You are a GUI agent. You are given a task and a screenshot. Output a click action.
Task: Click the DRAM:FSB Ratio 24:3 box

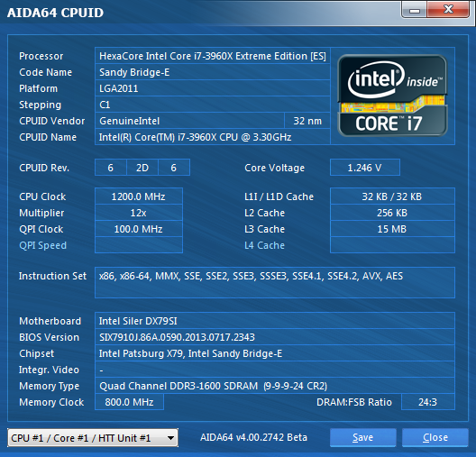click(427, 402)
